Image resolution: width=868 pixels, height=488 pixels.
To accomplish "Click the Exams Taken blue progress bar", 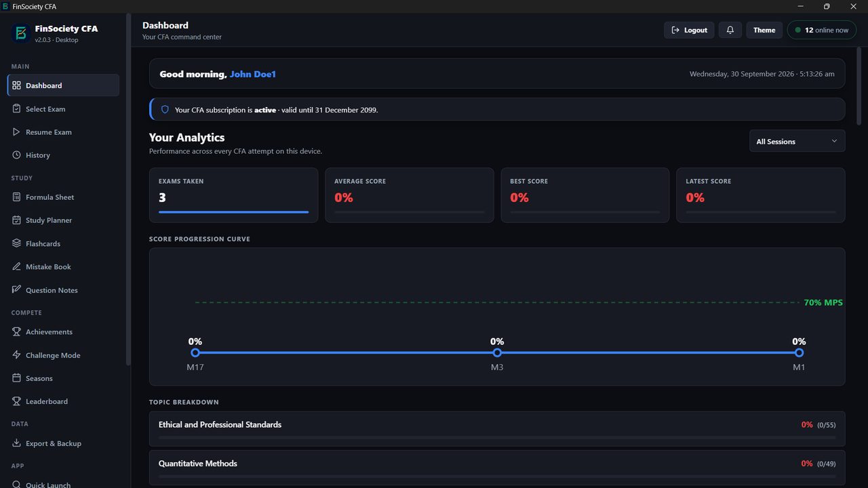I will click(x=233, y=212).
